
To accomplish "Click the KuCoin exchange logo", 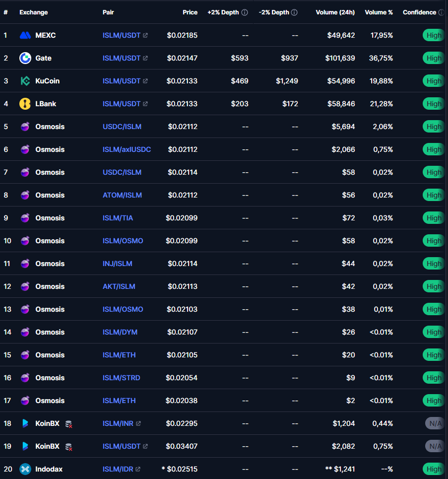I will tap(25, 81).
